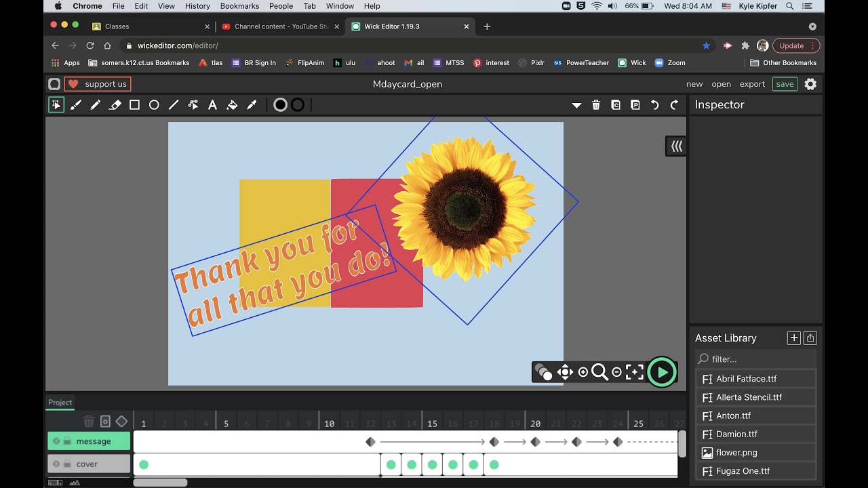Click open in the top bar
Screen dimensions: 868x488
coord(721,84)
